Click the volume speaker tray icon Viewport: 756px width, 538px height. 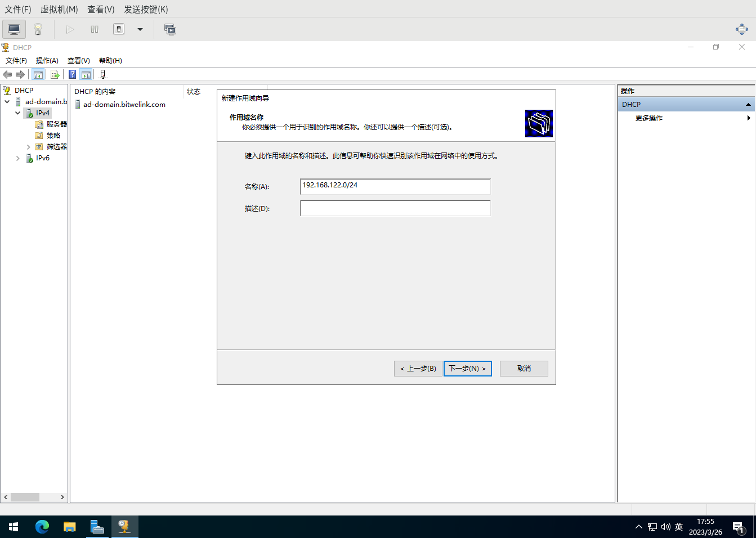point(665,527)
